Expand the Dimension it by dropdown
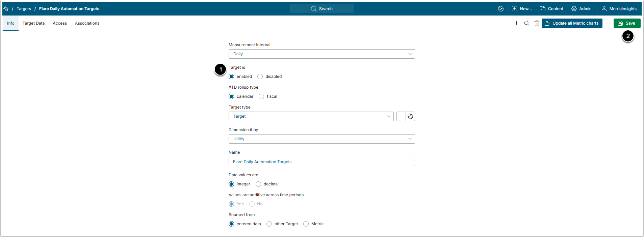 (x=321, y=139)
